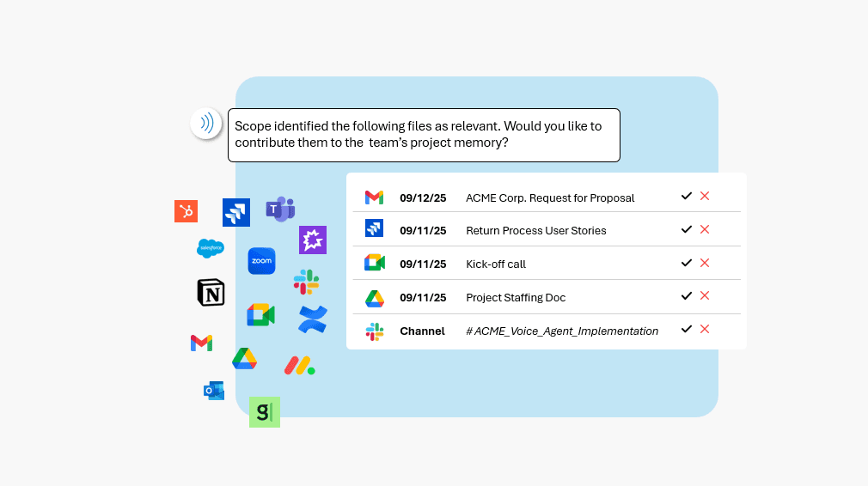Open the Google Drive icon in the scattered apps
Screen dimensions: 868x486
click(245, 359)
